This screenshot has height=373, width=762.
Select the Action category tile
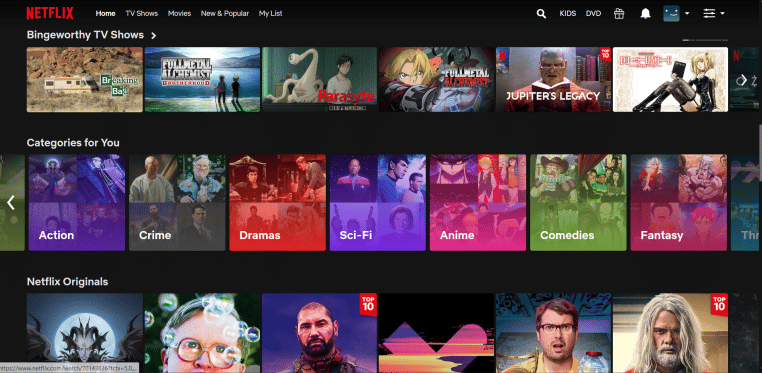tap(77, 203)
